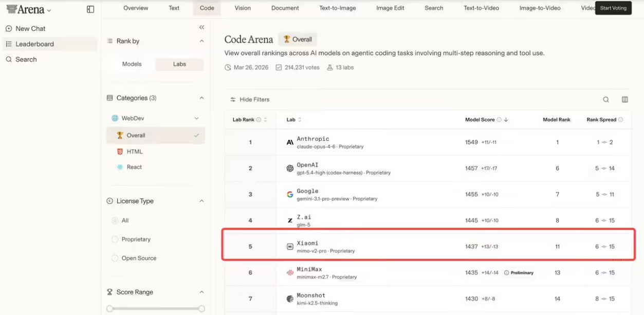Switch to the Image Edit tab

(x=390, y=8)
